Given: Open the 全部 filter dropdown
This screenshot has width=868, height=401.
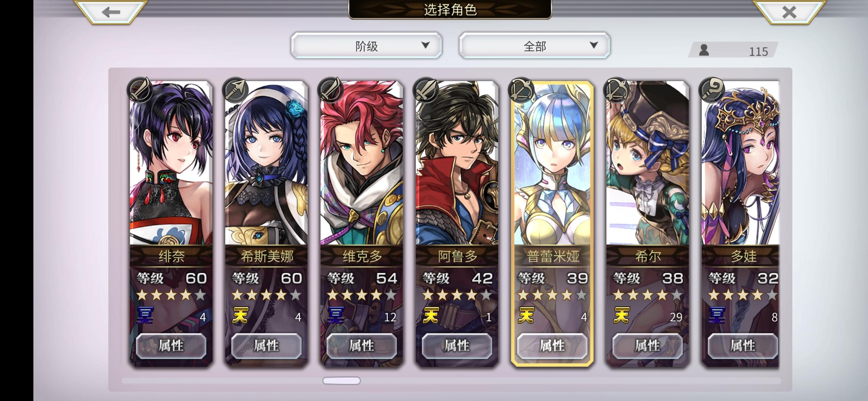Looking at the screenshot, I should 535,46.
